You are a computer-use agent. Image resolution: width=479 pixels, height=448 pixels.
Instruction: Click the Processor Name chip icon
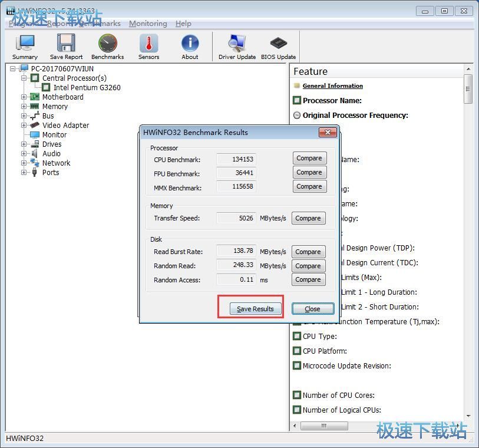296,100
